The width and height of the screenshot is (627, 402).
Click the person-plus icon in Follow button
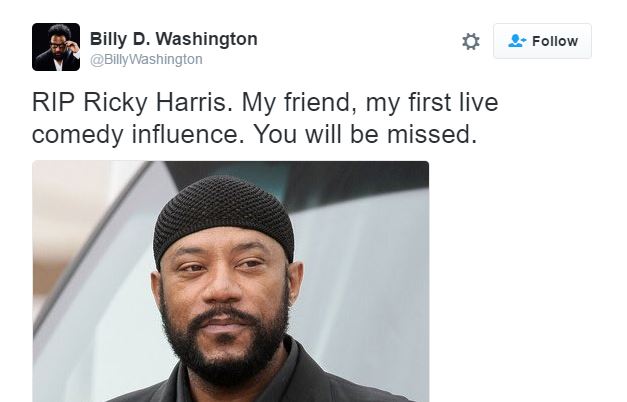(517, 41)
